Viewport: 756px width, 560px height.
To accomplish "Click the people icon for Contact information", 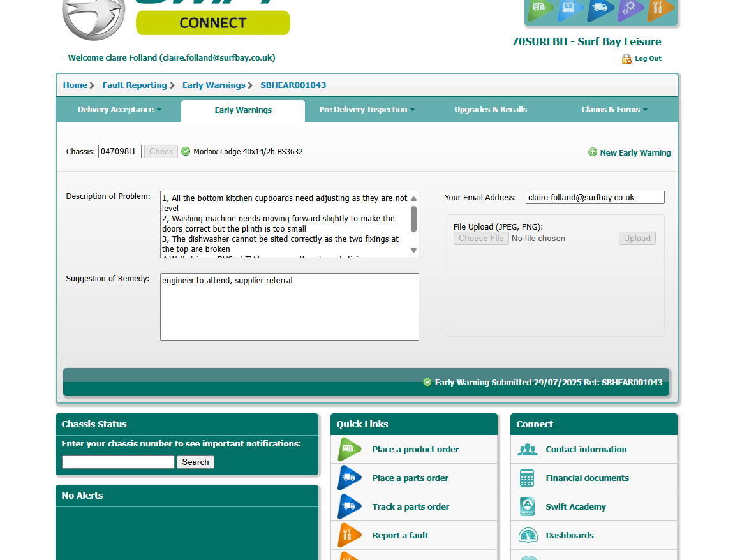I will [528, 449].
